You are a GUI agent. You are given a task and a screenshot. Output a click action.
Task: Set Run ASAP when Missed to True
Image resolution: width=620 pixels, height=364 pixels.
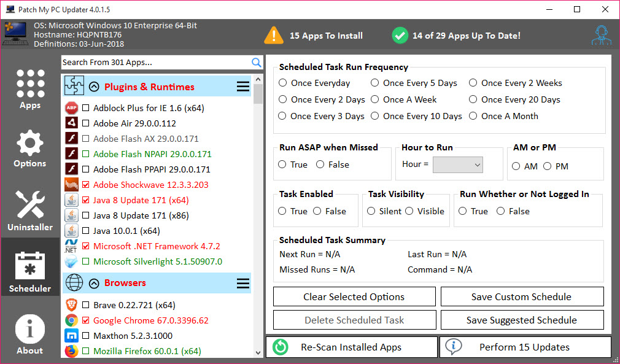[282, 165]
